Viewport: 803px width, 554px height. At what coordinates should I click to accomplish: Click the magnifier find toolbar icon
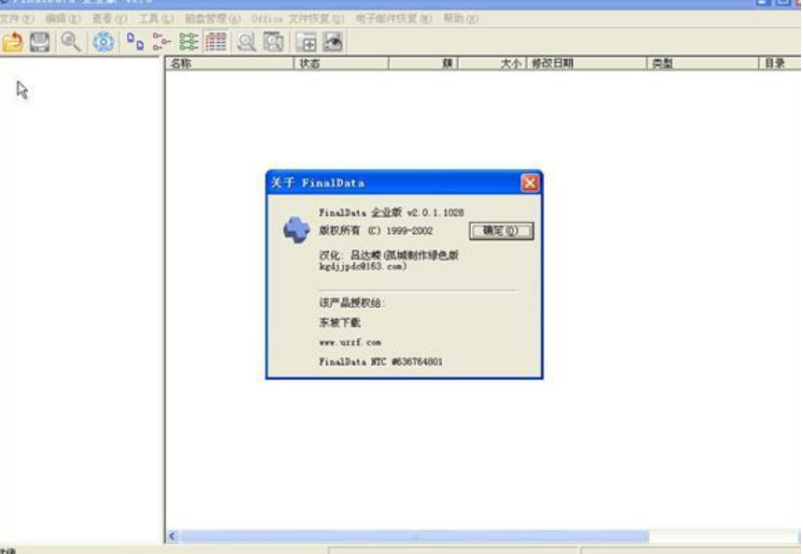pyautogui.click(x=71, y=42)
